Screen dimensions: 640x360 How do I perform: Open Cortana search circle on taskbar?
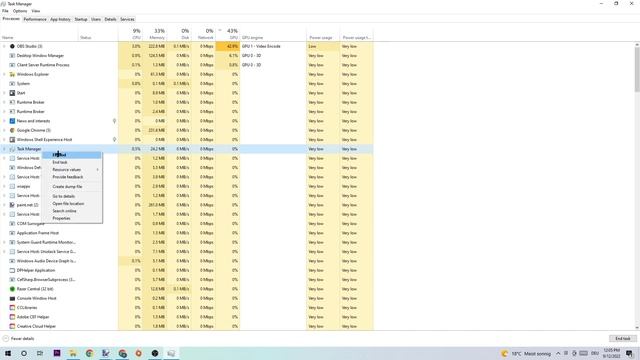point(24,353)
